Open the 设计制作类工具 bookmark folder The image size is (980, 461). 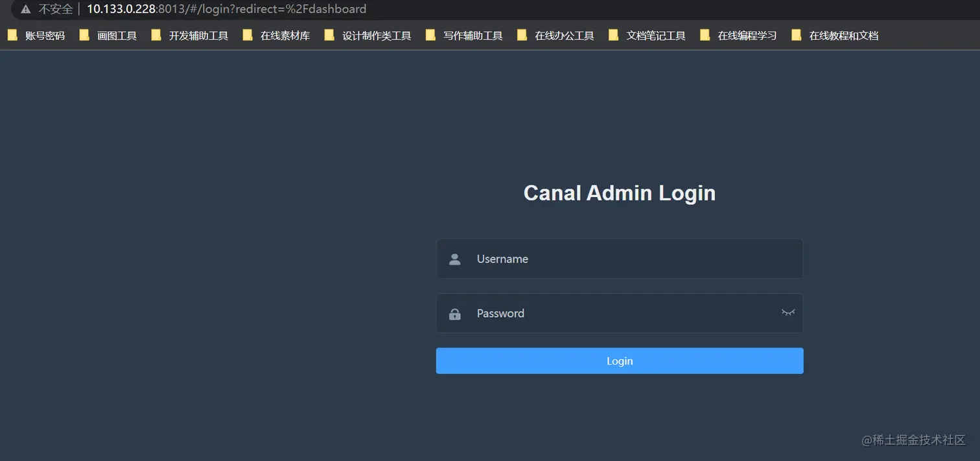tap(368, 36)
